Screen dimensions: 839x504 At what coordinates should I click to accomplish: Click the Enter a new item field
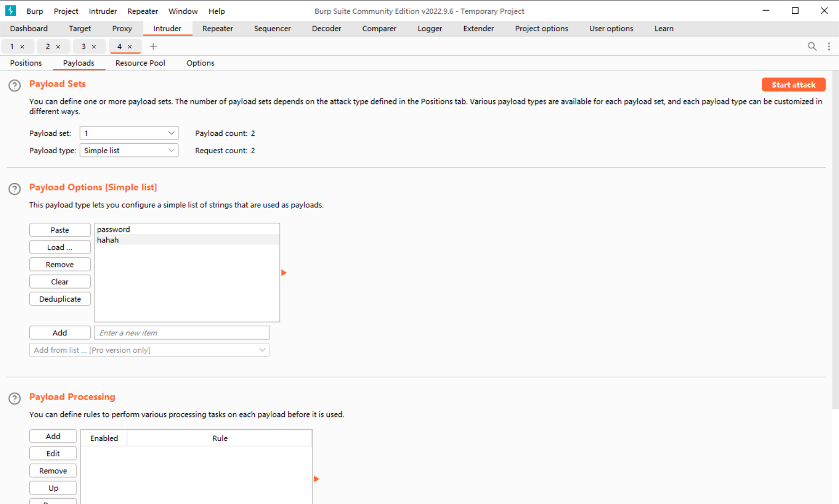click(182, 333)
